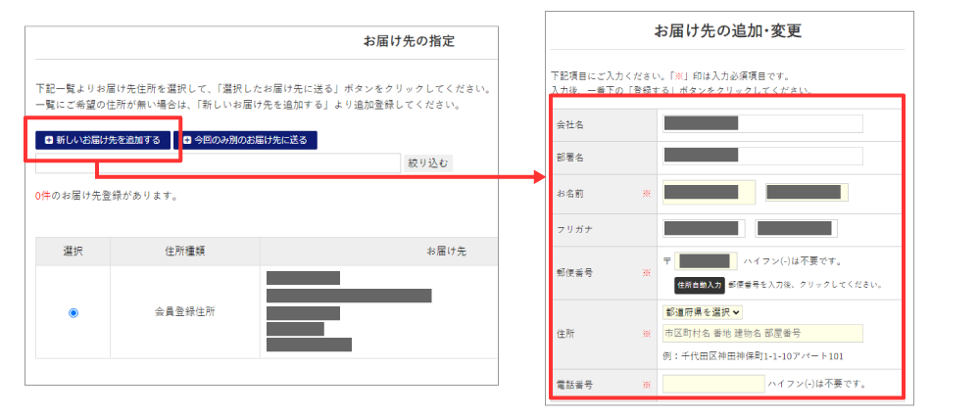
Task: Click the first お名前 input box
Action: pos(709,192)
